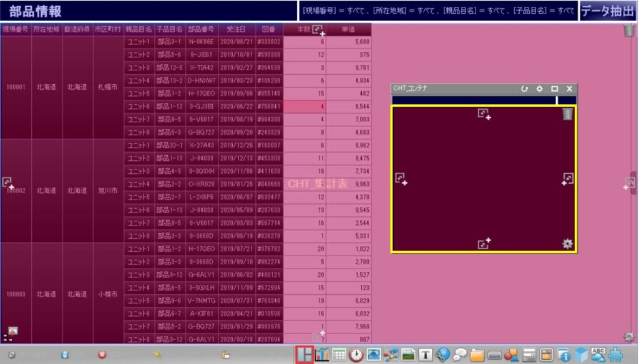Select the blue 3D cube icon
Viewport: 639px width, 364px height.
[582, 355]
